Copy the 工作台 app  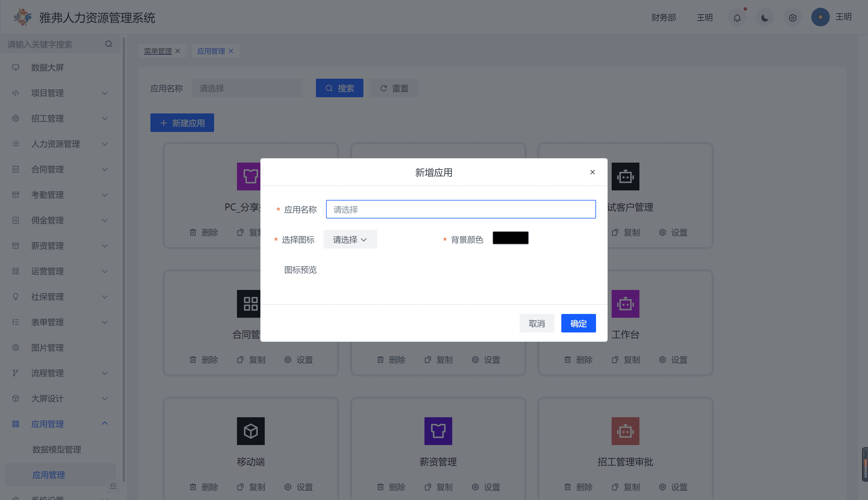pos(626,360)
